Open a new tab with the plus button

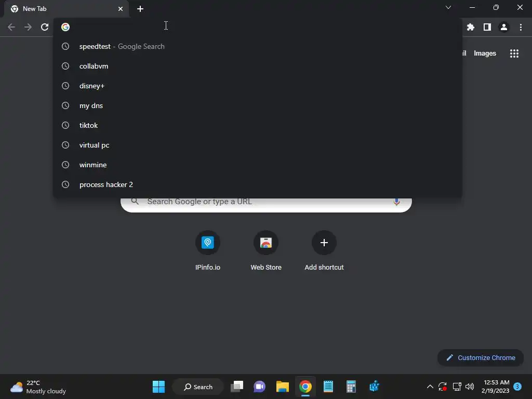coord(140,9)
